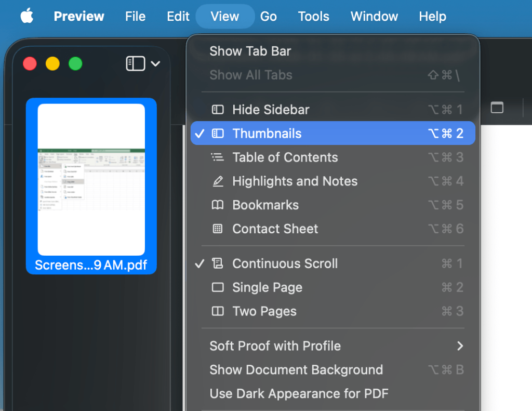The image size is (532, 411).
Task: Toggle Show Document Background
Action: click(296, 370)
